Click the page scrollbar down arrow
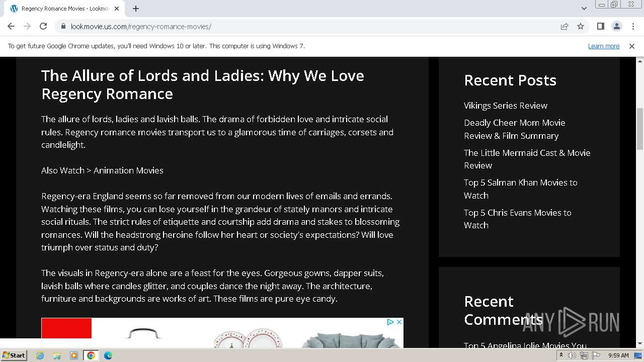 click(640, 344)
